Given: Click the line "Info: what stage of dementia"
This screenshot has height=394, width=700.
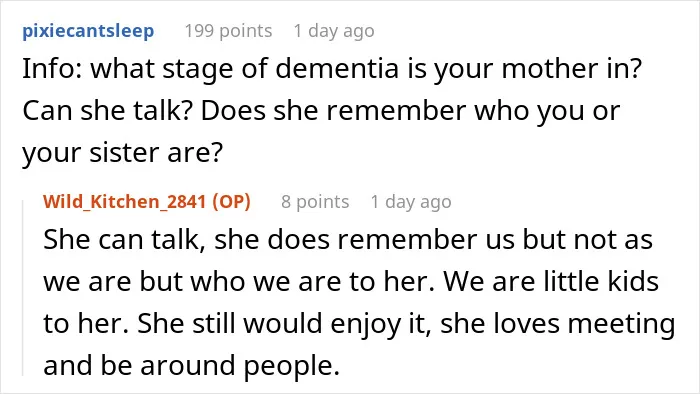Looking at the screenshot, I should tap(332, 69).
